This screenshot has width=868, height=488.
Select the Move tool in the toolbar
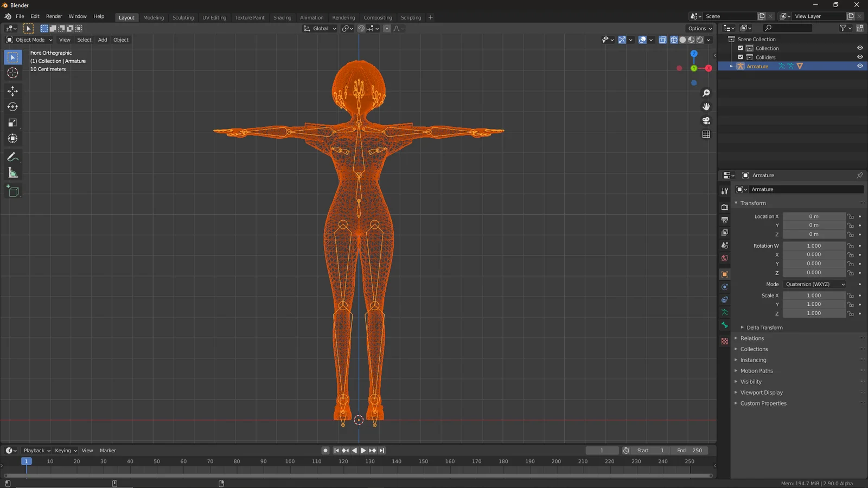click(12, 91)
